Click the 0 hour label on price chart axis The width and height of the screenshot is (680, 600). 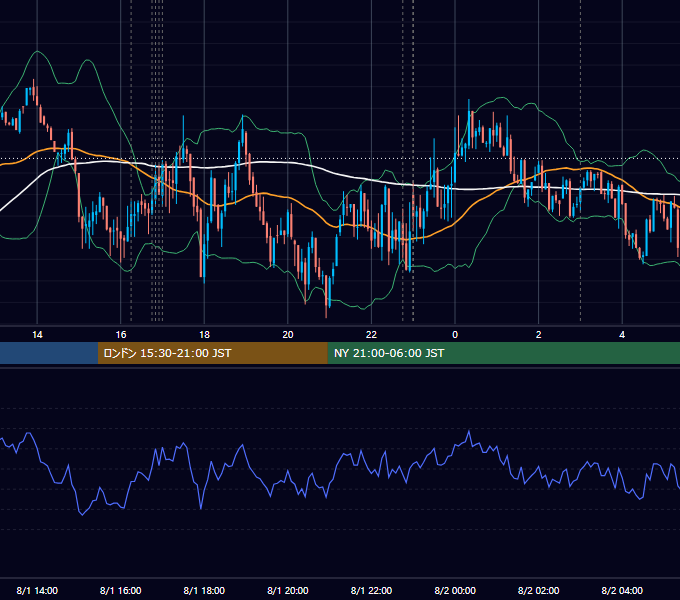[x=455, y=335]
